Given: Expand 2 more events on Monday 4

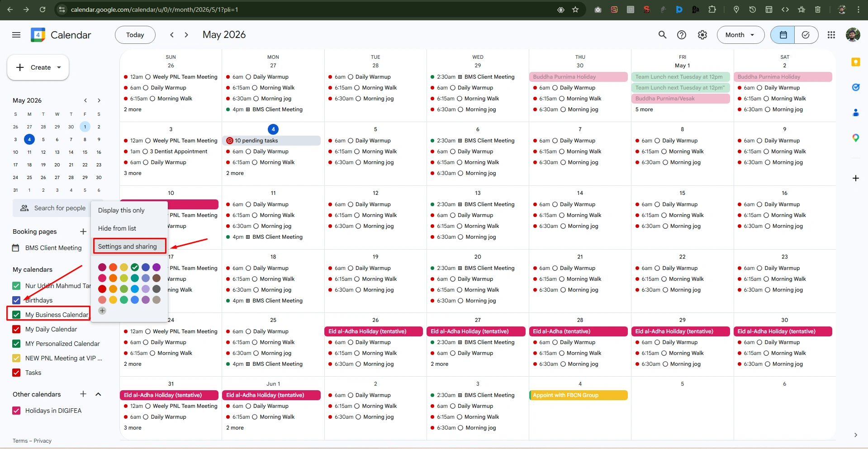Looking at the screenshot, I should click(235, 173).
